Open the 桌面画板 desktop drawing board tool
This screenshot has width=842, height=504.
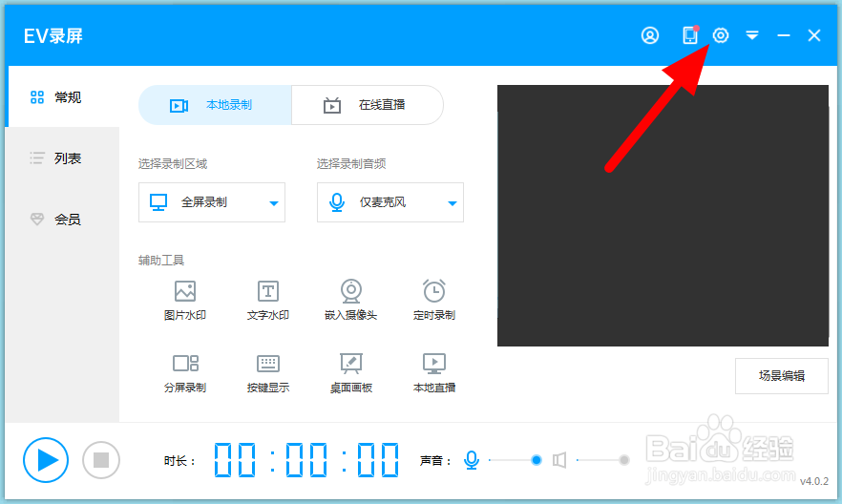[x=350, y=373]
